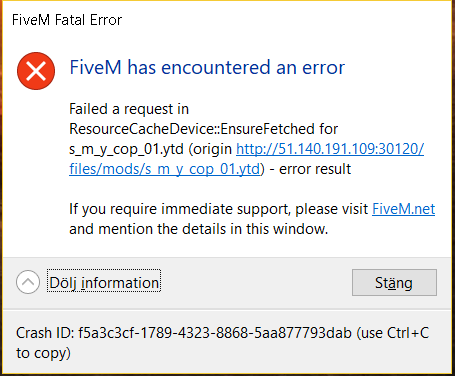The image size is (455, 376).
Task: Click the (use Ctrl+C hint text
Action: click(x=393, y=333)
